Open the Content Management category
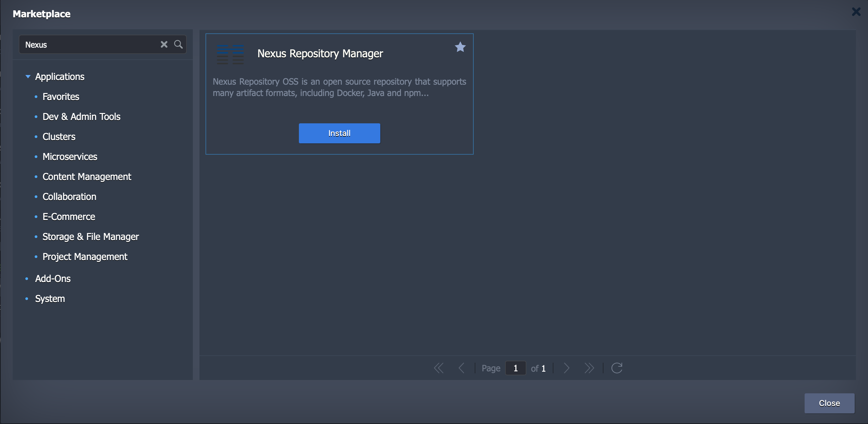 click(x=87, y=177)
